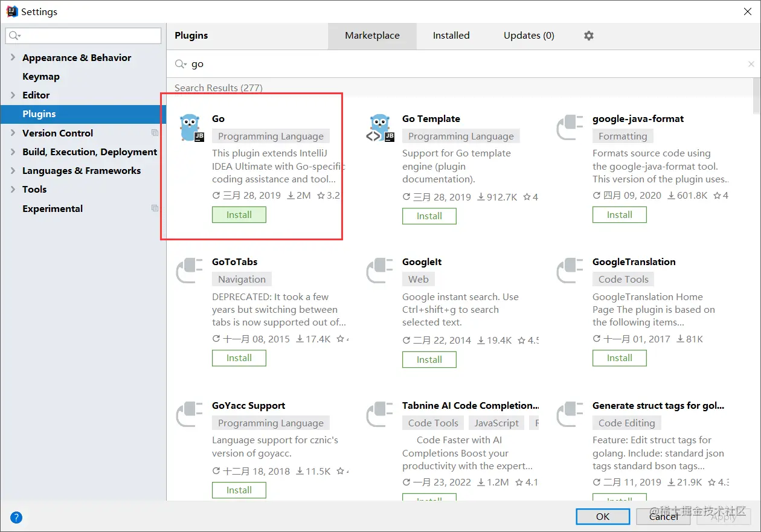
Task: Install the Go Template plugin
Action: pos(429,216)
